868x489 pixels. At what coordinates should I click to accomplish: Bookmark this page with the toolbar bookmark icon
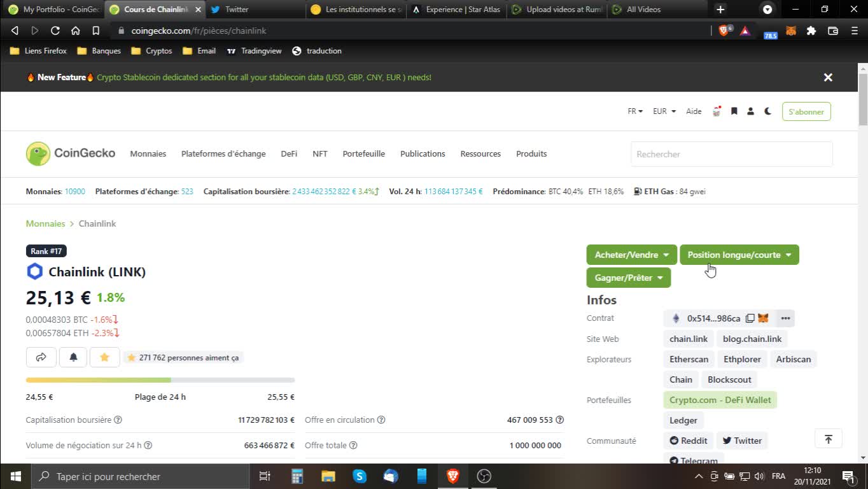click(x=96, y=31)
